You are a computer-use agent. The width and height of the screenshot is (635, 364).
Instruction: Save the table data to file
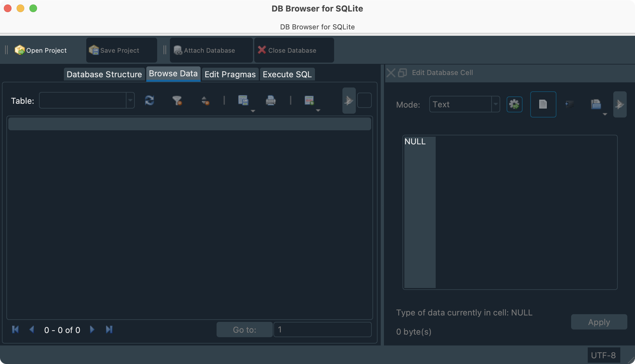243,100
